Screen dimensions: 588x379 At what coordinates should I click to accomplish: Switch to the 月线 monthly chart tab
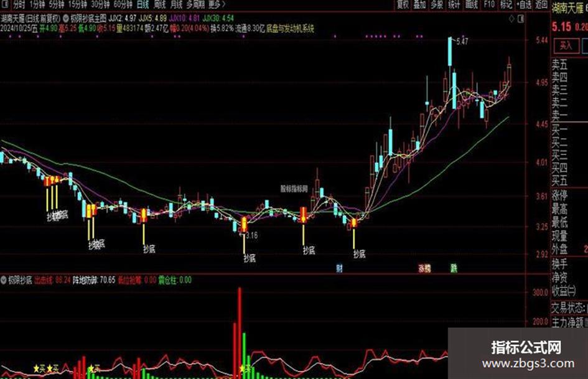176,4
